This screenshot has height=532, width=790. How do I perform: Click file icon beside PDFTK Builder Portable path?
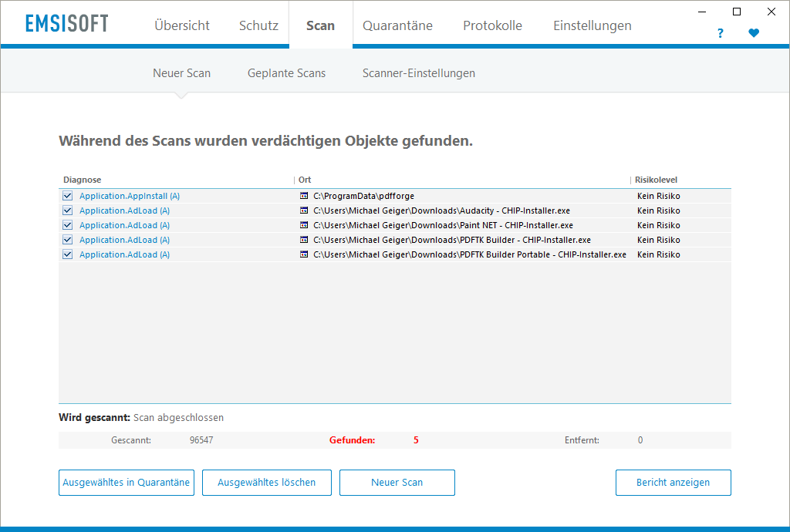coord(304,254)
